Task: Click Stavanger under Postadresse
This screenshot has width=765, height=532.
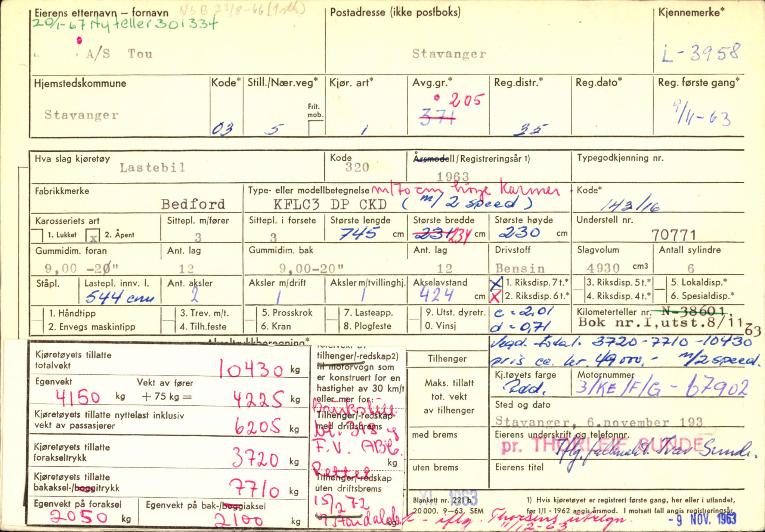Action: pos(449,54)
